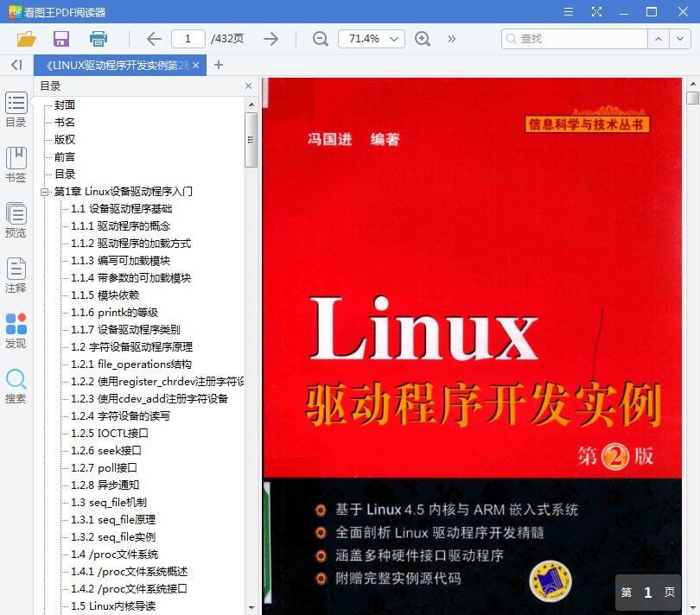Open the 预览 thumbnails panel
Viewport: 700px width, 615px height.
coord(16,220)
